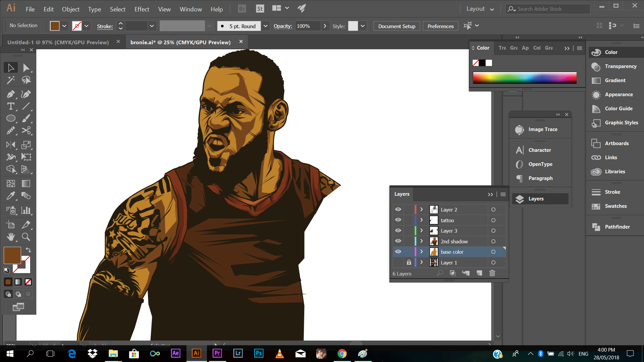Choose the Eyedropper tool
Viewport: 644px width, 362px height.
click(x=11, y=195)
